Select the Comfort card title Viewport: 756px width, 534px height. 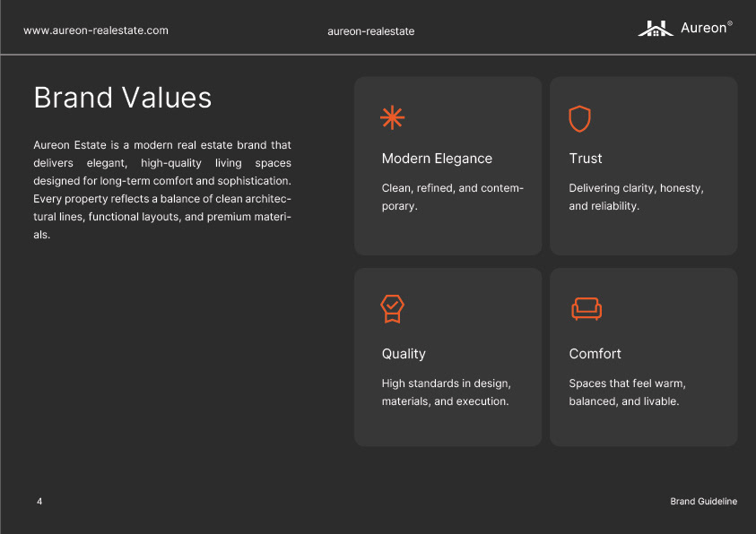pyautogui.click(x=595, y=354)
